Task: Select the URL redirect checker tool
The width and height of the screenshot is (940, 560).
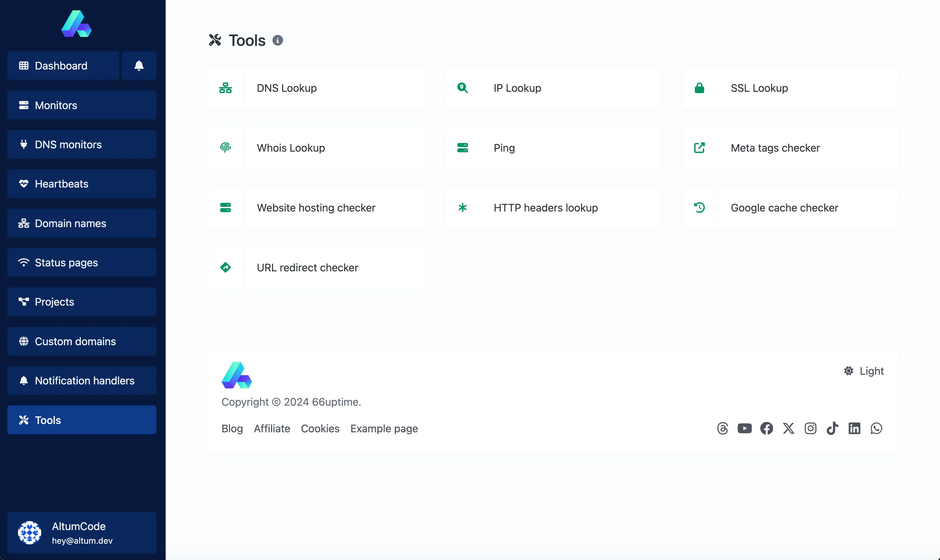Action: coord(307,267)
